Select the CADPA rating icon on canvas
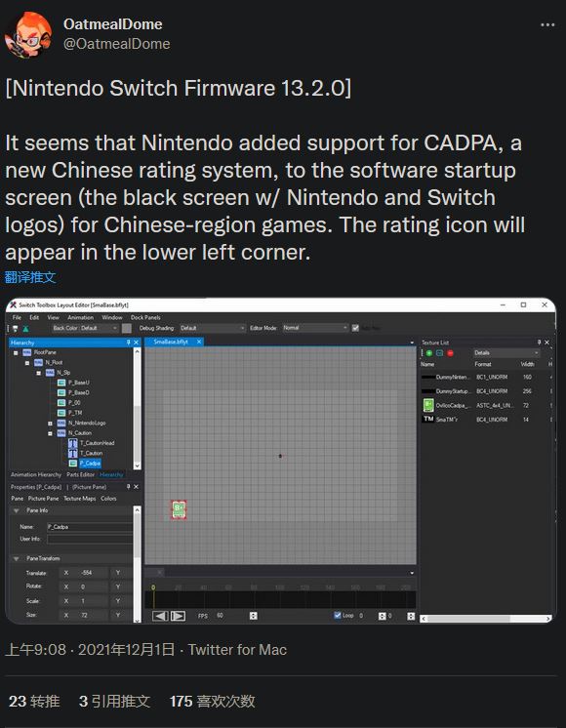The height and width of the screenshot is (728, 566). [179, 509]
